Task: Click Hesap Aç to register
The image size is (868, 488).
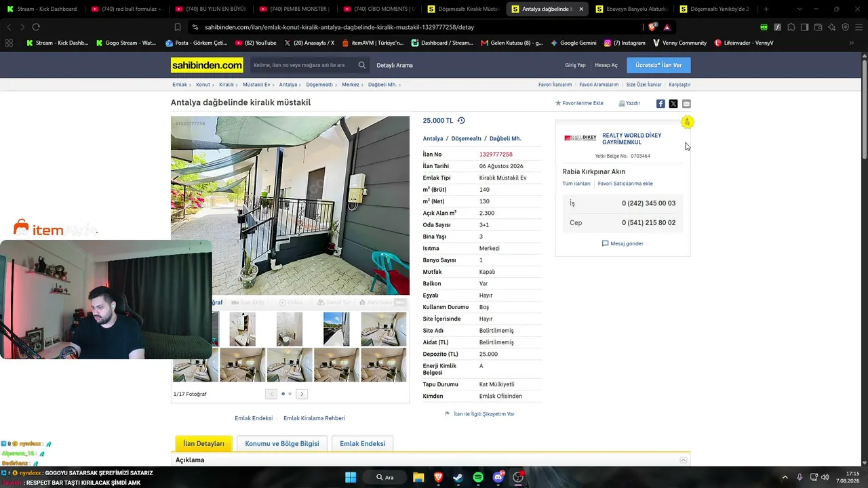Action: pyautogui.click(x=606, y=65)
